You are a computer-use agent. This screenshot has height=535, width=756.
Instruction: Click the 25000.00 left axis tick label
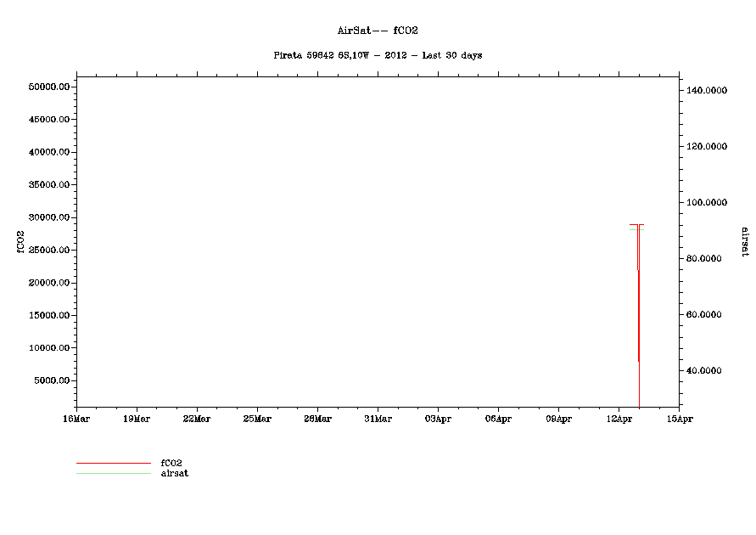[48, 250]
